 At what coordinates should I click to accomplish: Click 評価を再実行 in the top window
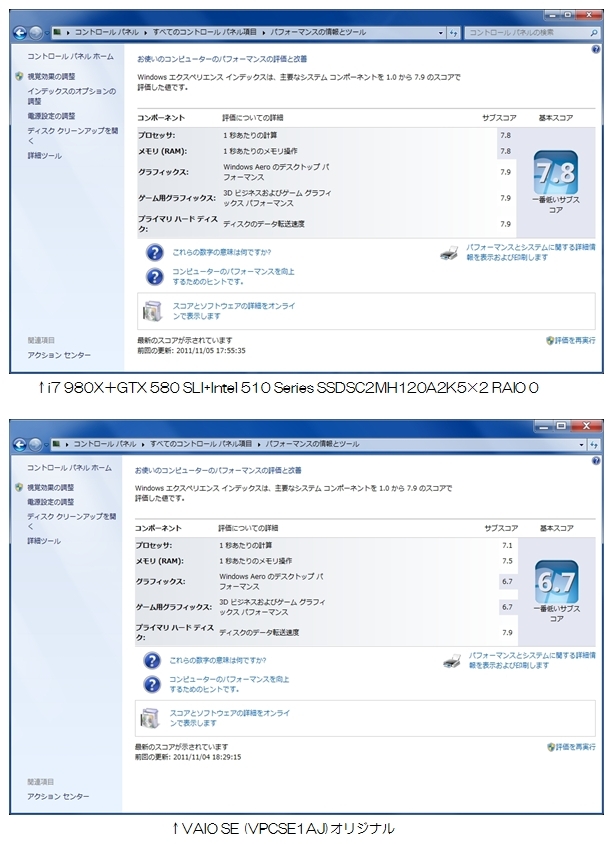pyautogui.click(x=571, y=341)
